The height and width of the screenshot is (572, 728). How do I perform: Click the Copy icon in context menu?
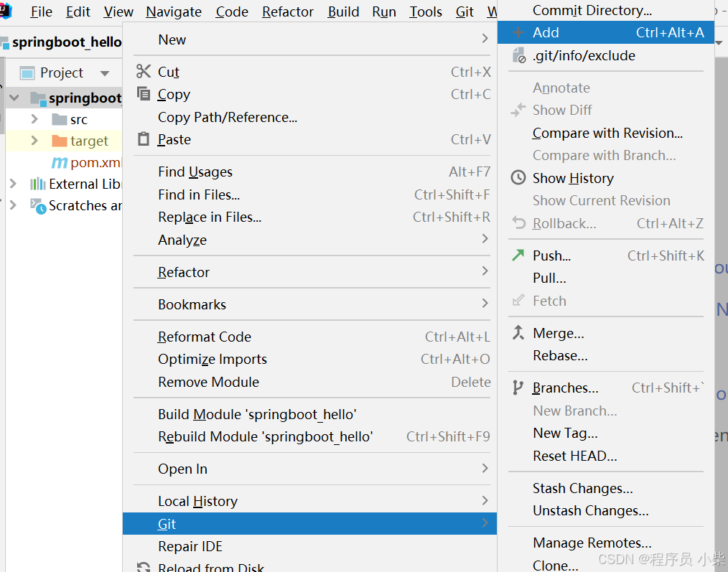pyautogui.click(x=144, y=94)
